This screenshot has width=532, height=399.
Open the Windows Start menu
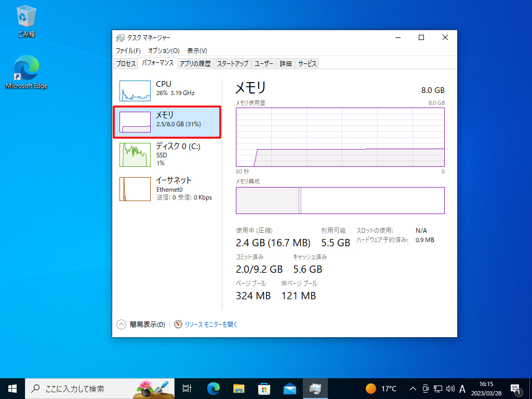click(12, 389)
